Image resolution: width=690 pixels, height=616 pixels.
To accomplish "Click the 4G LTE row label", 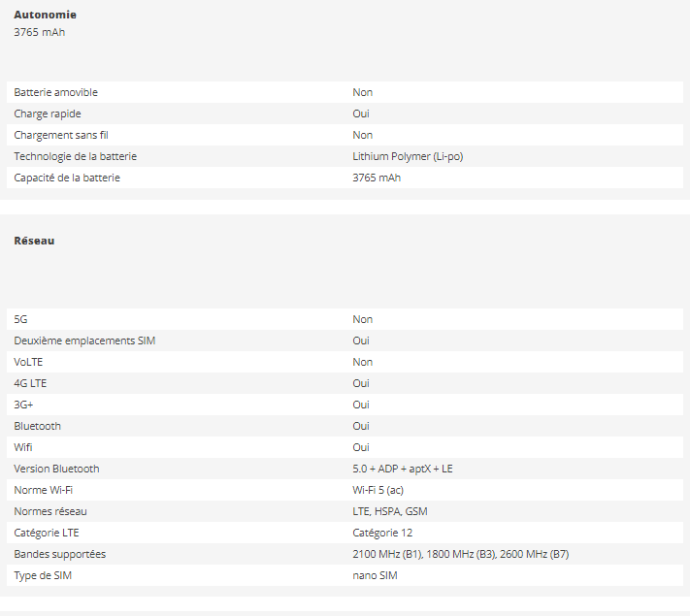I will click(x=30, y=383).
